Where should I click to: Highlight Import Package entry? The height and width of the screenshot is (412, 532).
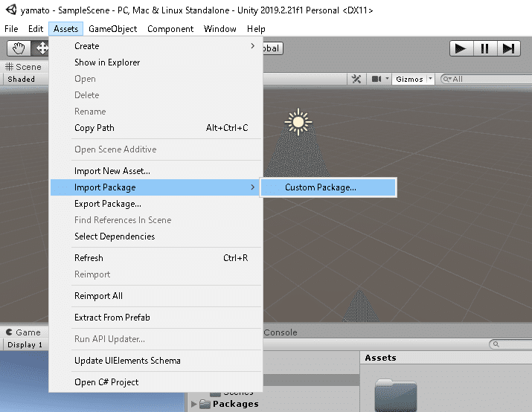pos(156,187)
